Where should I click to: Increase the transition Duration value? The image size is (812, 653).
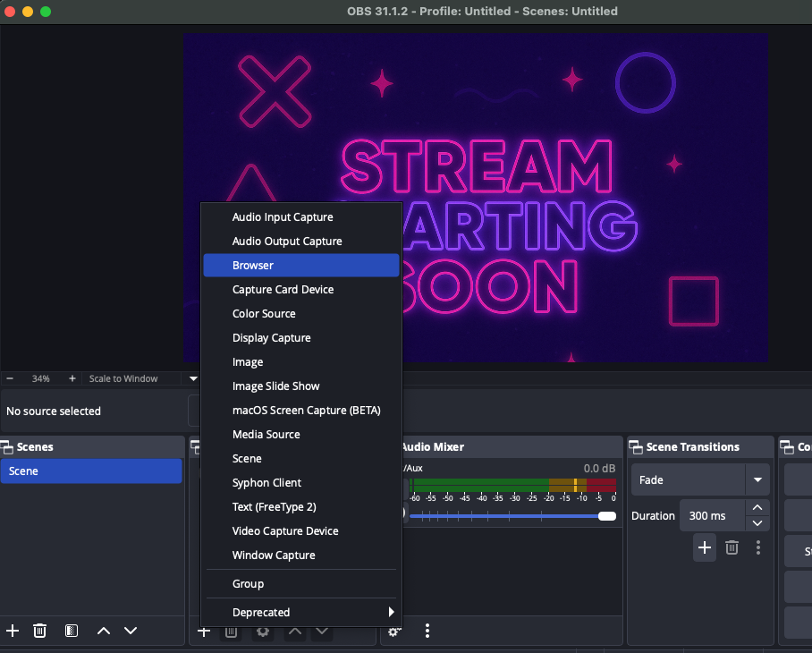pos(757,508)
